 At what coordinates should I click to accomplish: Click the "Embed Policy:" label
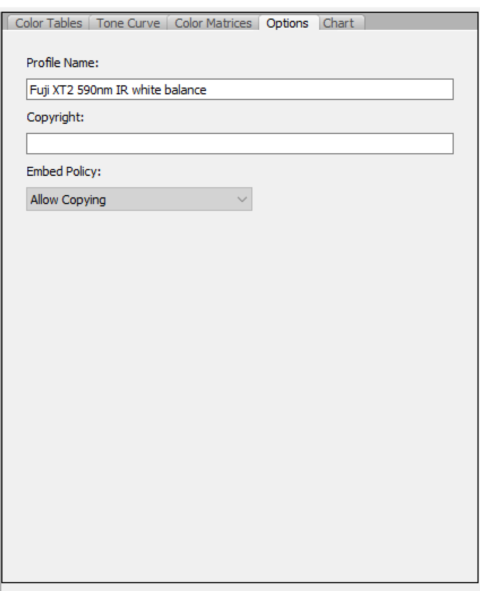click(x=64, y=171)
